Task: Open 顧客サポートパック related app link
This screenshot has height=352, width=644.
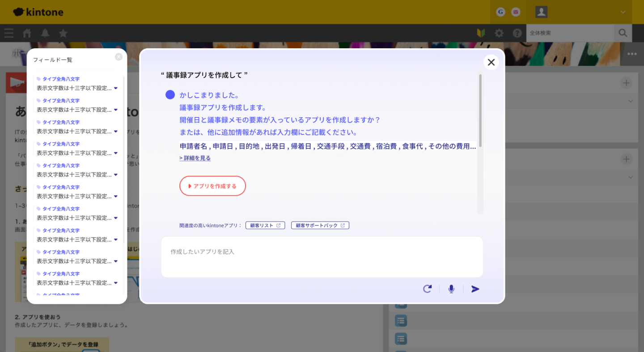Action: pos(320,226)
